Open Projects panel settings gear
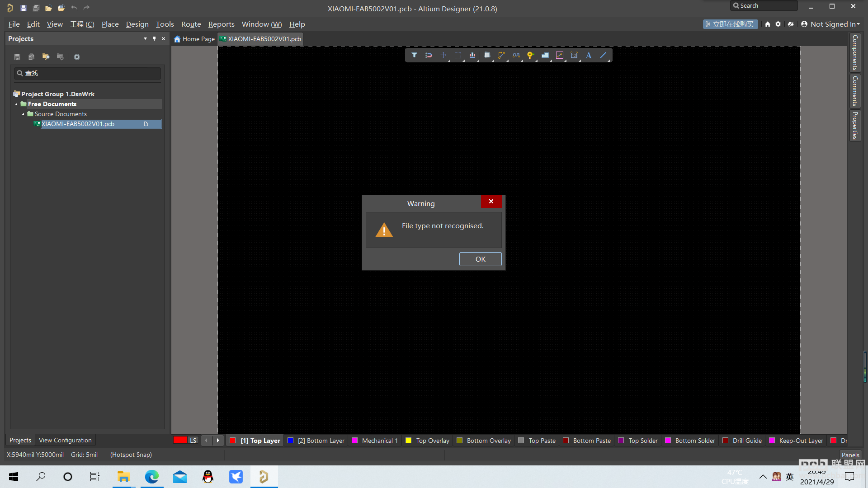 [77, 57]
